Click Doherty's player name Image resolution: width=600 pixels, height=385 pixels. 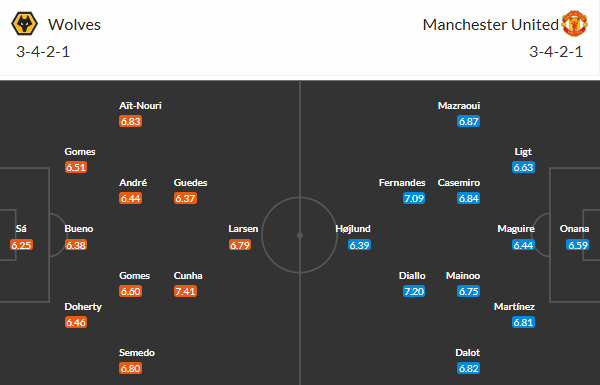[x=83, y=307]
